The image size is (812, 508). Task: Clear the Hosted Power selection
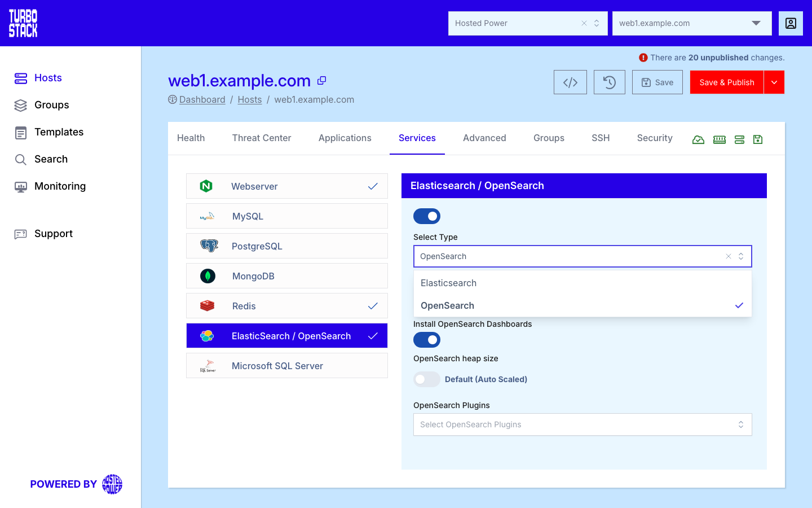(584, 23)
